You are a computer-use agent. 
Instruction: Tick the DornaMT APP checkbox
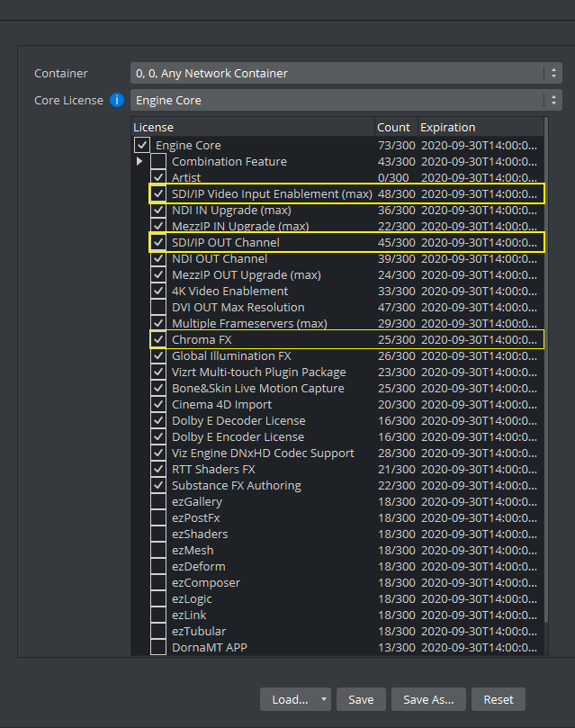pos(158,648)
